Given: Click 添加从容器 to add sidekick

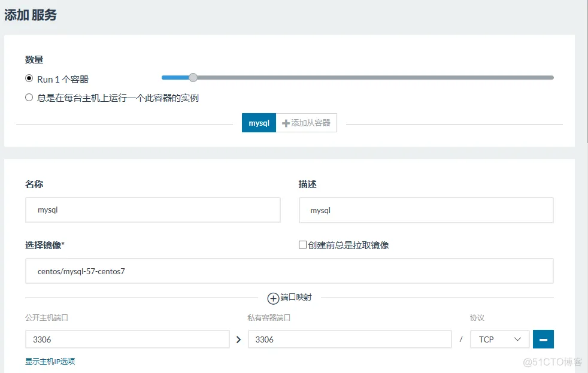Looking at the screenshot, I should [307, 123].
